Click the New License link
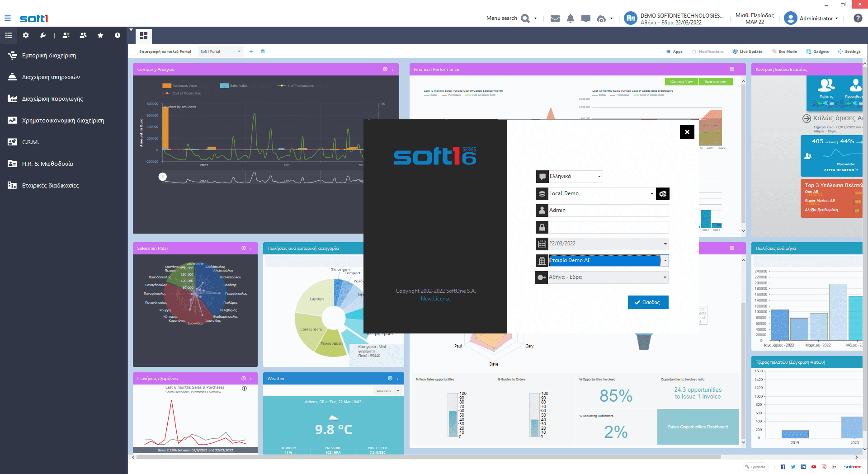868x474 pixels. [x=435, y=299]
